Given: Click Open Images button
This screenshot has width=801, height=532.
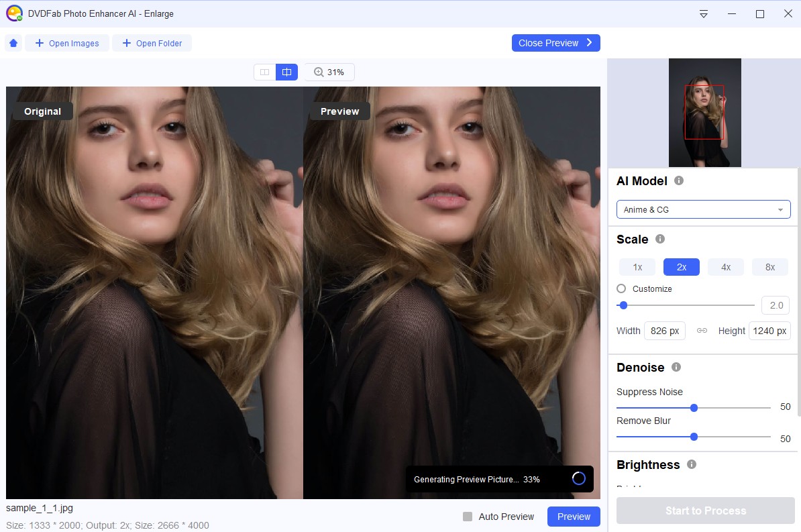Looking at the screenshot, I should point(67,43).
